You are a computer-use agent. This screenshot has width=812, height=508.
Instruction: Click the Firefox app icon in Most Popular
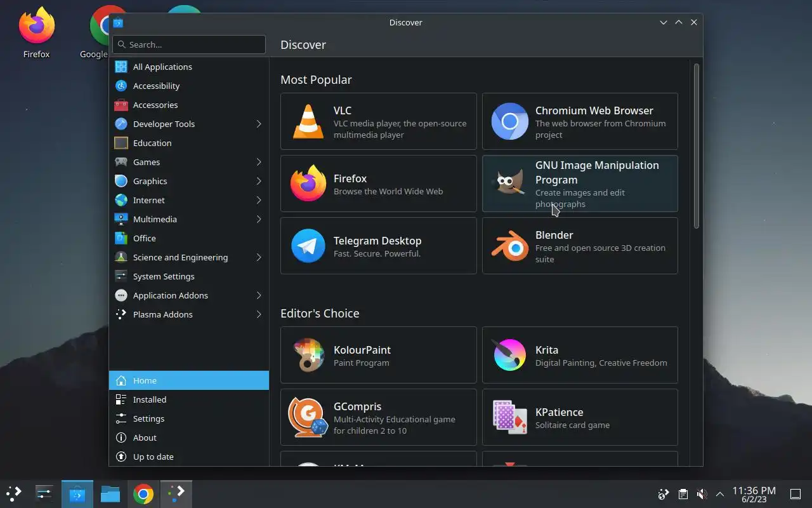pos(308,184)
